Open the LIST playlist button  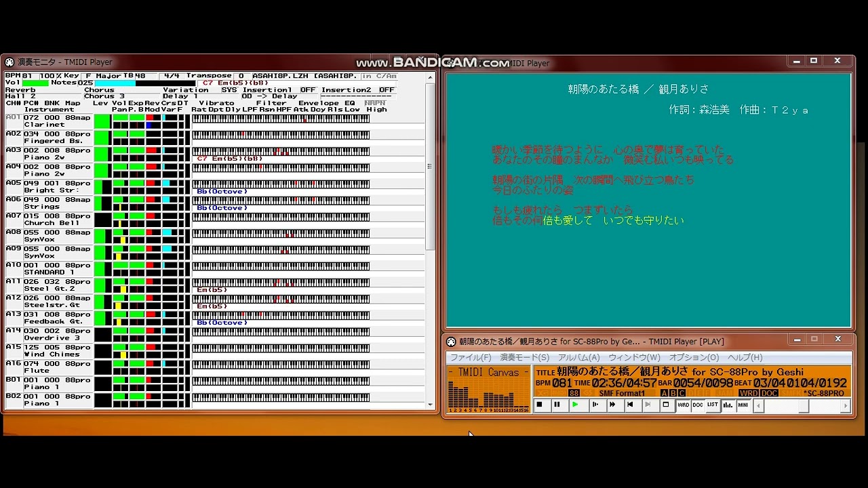[713, 405]
